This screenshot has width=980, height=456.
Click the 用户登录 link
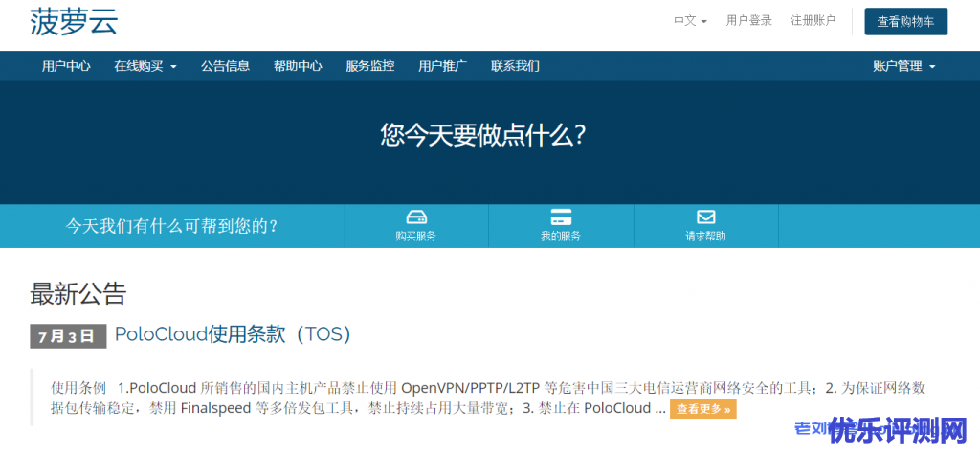(748, 20)
